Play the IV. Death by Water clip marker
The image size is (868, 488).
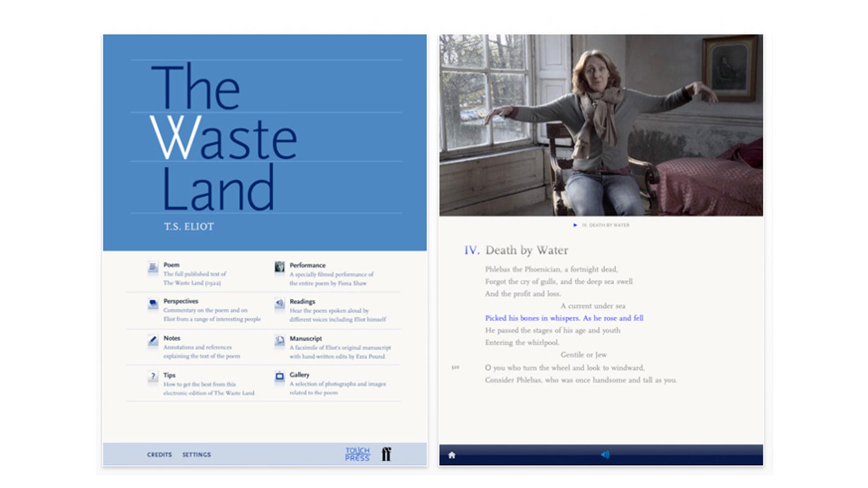575,225
